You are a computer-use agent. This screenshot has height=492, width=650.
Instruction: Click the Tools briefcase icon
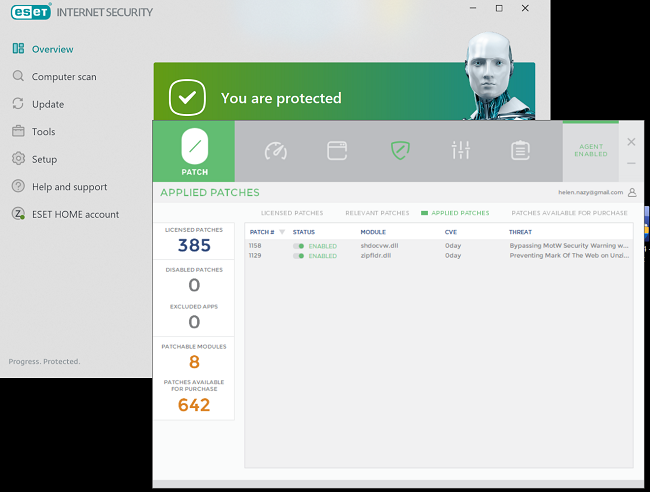(18, 131)
